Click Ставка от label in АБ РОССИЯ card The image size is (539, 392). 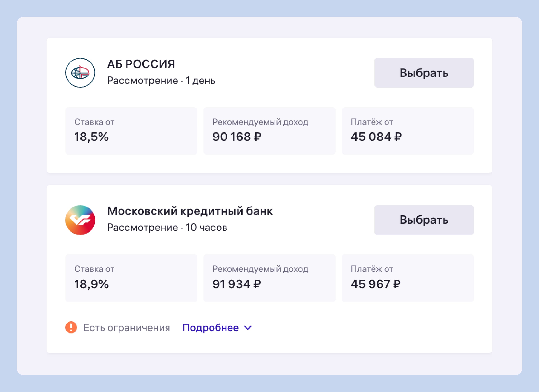(94, 122)
